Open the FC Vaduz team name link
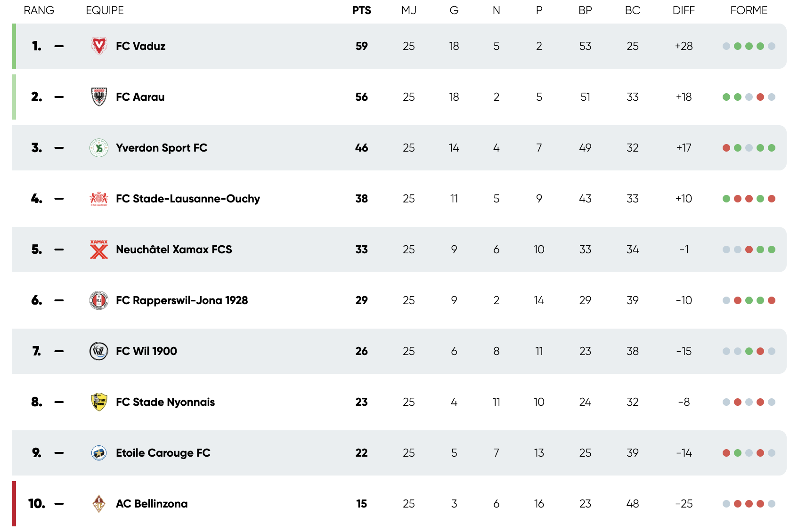 pos(140,46)
